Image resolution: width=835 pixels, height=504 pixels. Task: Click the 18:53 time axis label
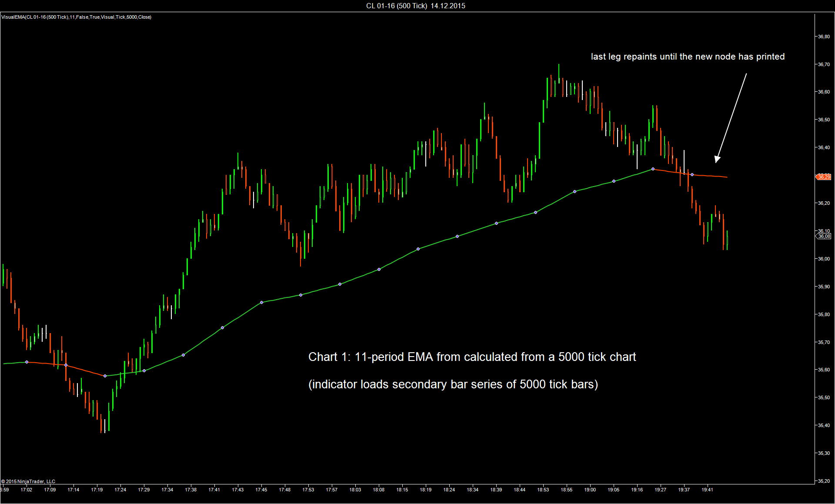[543, 490]
